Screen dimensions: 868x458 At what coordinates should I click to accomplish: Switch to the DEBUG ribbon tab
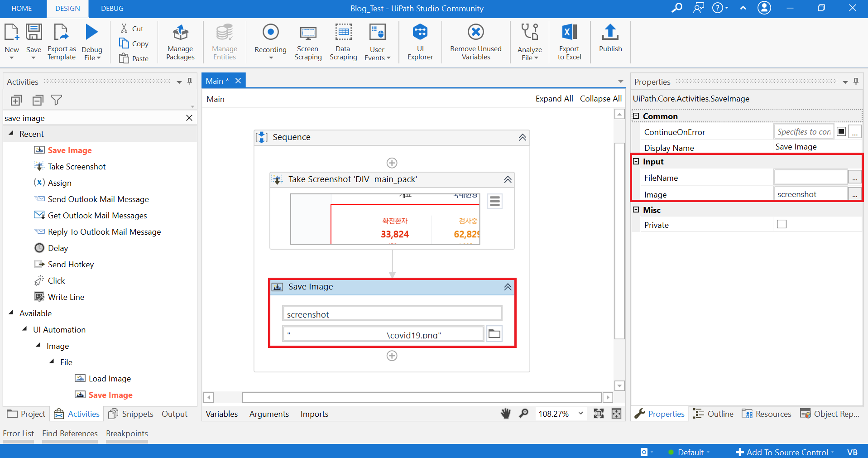tap(112, 9)
